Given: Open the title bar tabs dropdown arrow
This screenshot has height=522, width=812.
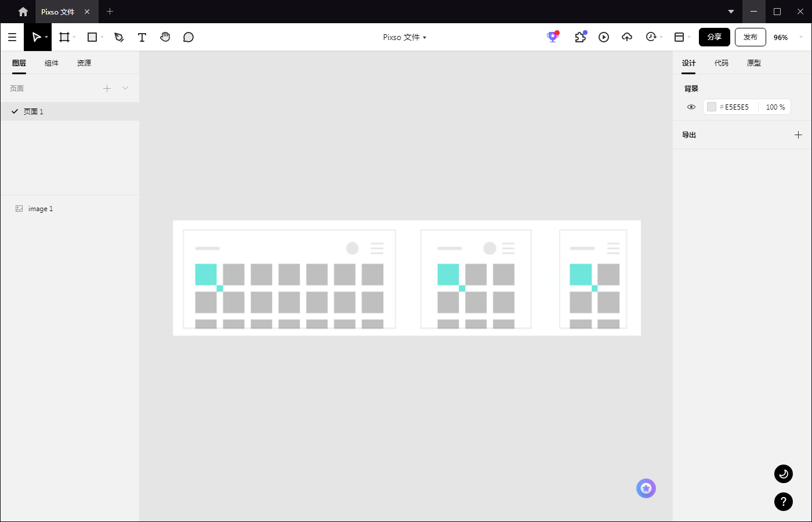Looking at the screenshot, I should tap(731, 12).
